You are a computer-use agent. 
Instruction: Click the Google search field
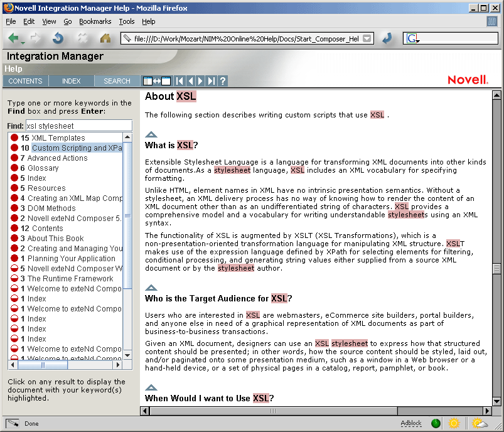[x=459, y=38]
